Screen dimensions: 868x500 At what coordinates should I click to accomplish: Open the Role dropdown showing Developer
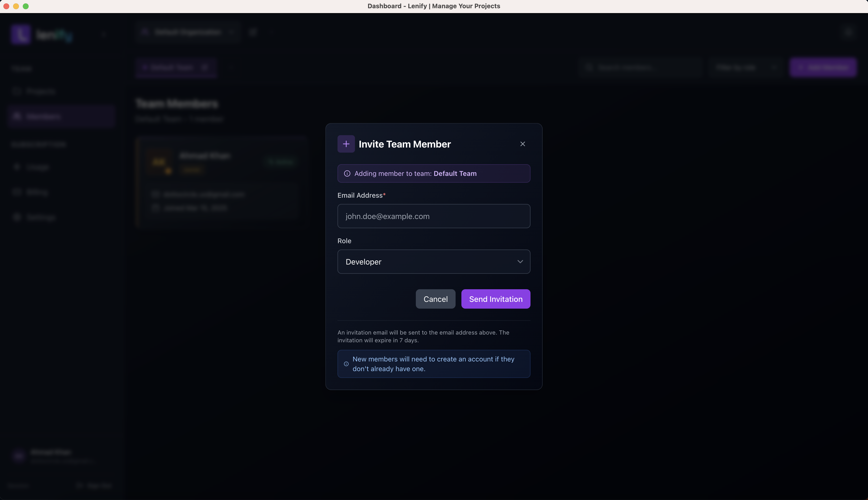(x=433, y=261)
